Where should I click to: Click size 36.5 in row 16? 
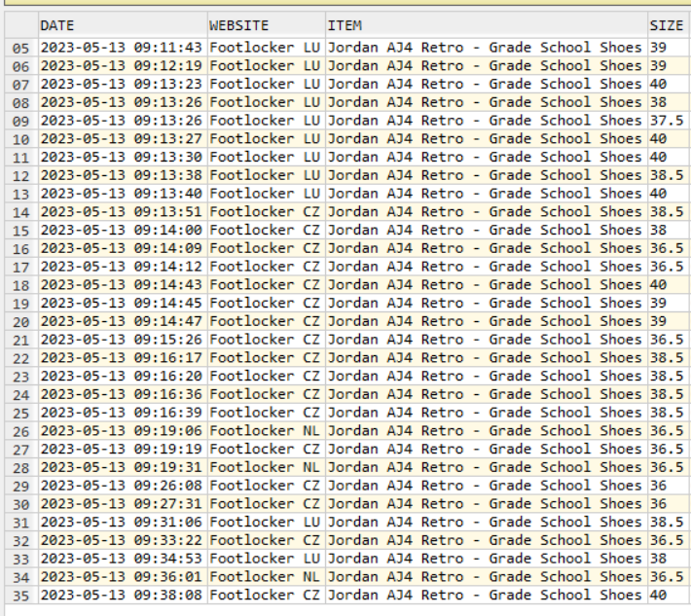pos(667,248)
